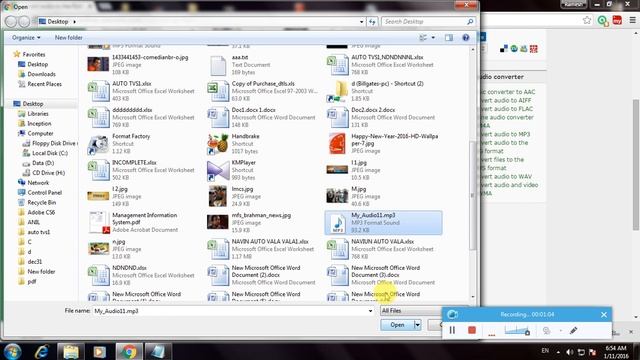Click Chrome bookmark star icon
The image size is (640, 360).
587,20
